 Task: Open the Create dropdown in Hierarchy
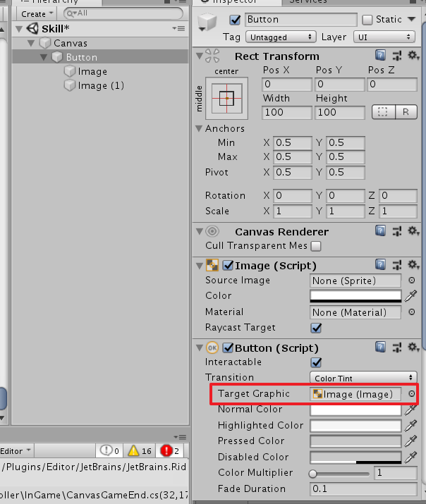(37, 14)
